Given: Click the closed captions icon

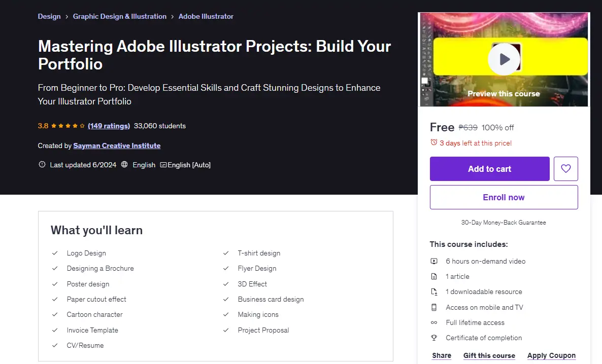Looking at the screenshot, I should (163, 165).
